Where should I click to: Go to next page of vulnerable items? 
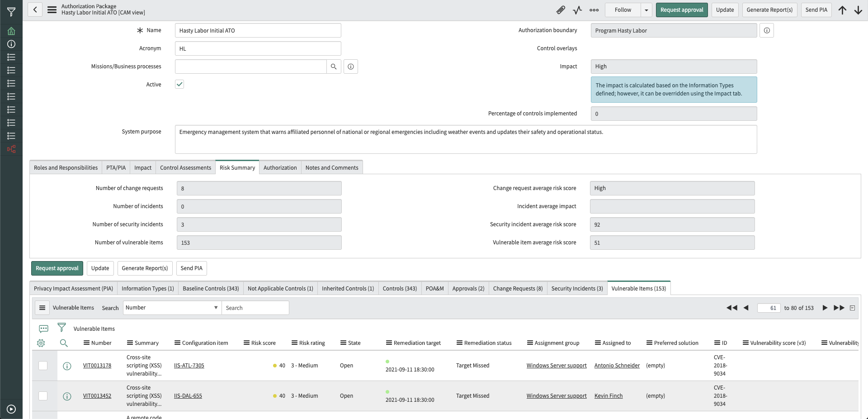pos(825,308)
